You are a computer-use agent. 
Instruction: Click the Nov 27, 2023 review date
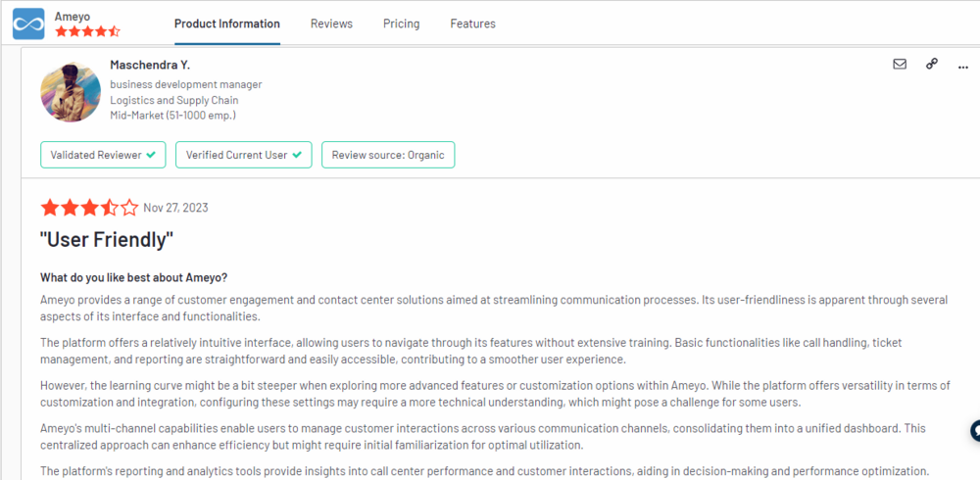tap(175, 208)
